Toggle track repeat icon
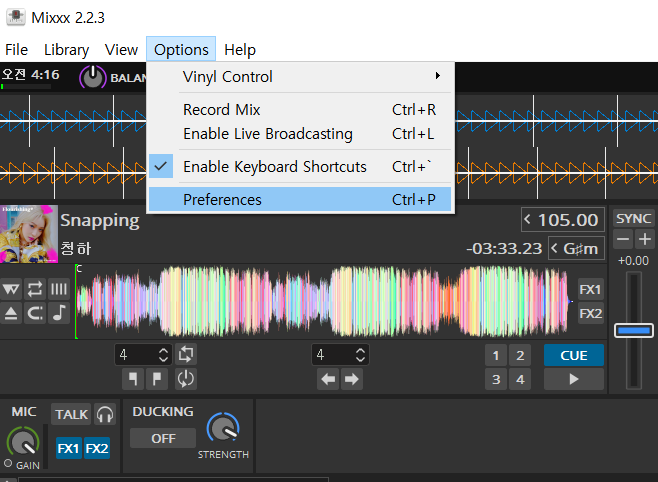 click(x=35, y=289)
